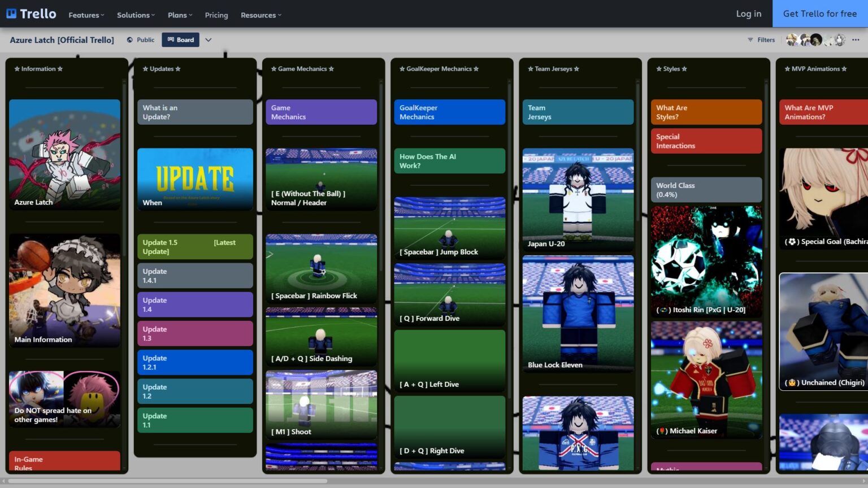The image size is (868, 488).
Task: Open the Plans menu
Action: [x=179, y=15]
